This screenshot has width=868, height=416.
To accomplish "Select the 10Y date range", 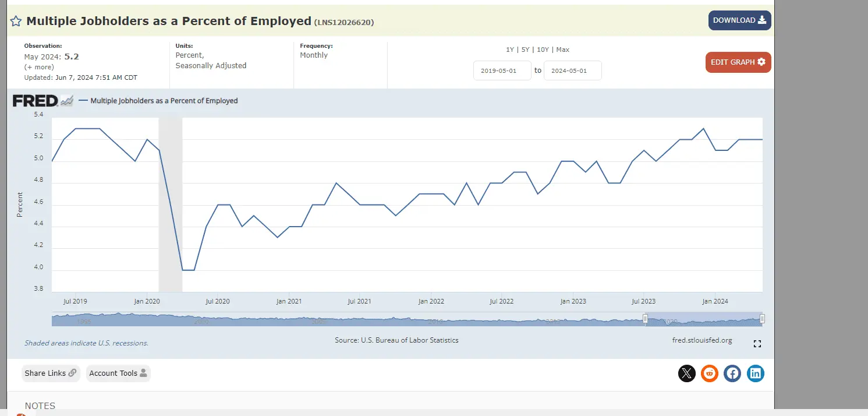I will 543,50.
